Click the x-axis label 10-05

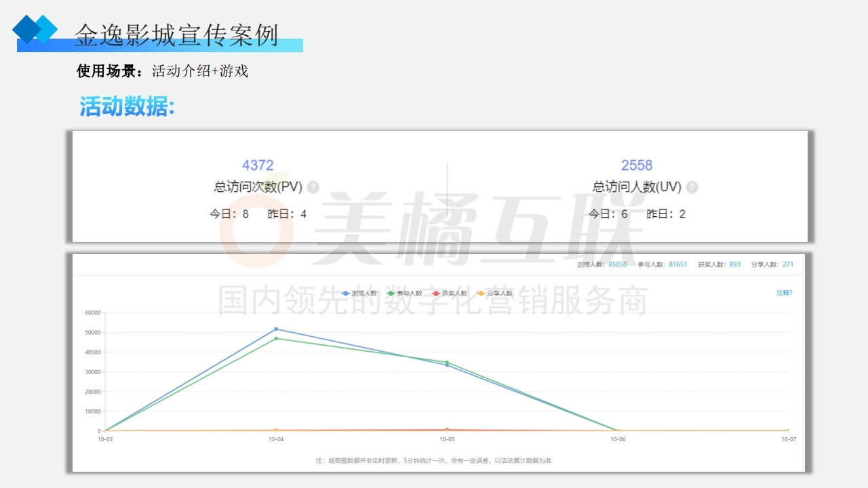coord(447,439)
